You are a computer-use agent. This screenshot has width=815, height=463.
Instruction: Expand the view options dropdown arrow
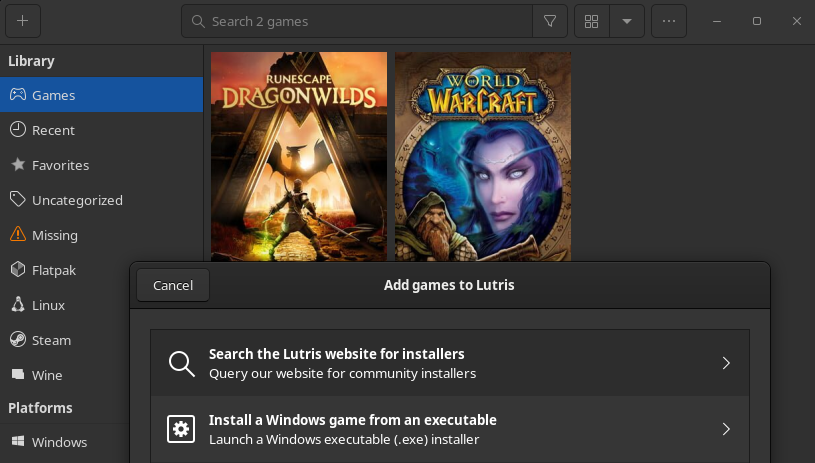tap(627, 21)
